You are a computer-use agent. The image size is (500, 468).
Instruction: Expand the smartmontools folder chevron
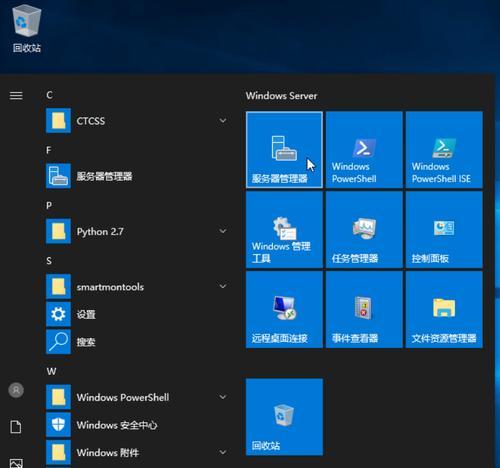223,286
